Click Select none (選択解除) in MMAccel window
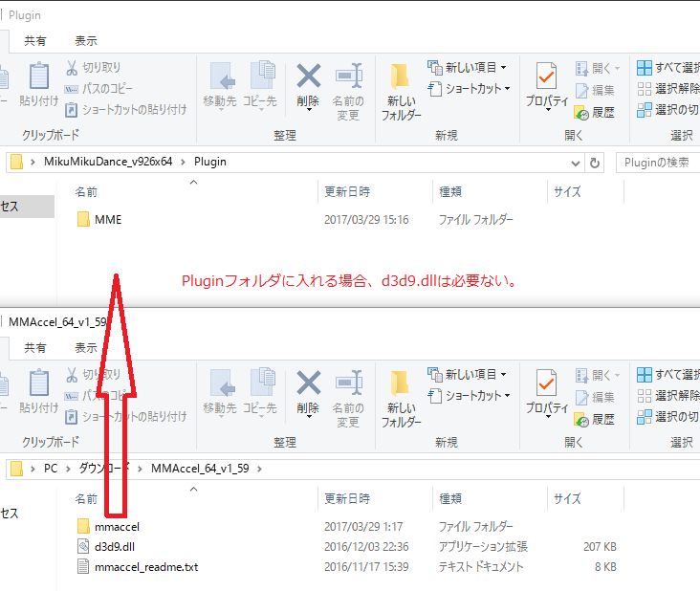 (667, 396)
